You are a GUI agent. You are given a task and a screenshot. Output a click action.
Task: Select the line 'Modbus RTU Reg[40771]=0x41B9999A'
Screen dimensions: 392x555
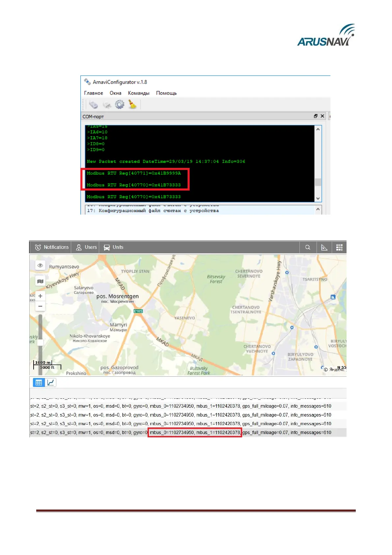134,173
